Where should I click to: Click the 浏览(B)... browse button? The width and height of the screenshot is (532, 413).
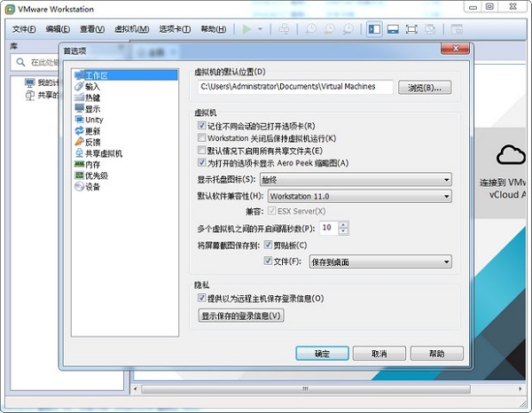(x=425, y=88)
